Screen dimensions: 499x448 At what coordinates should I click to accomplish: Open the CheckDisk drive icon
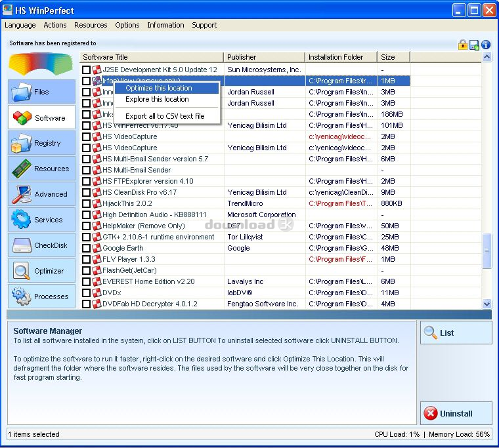[x=22, y=245]
